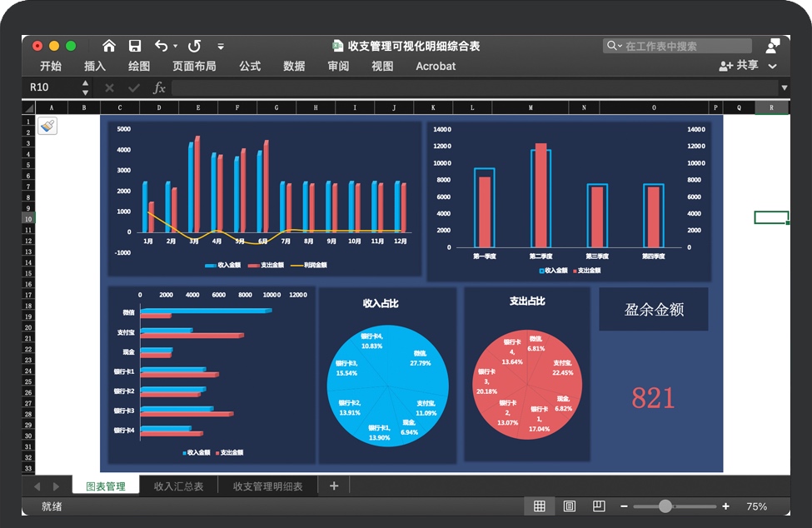Collapse the ribbon using chevron next to 共享
Screen dimensions: 812x528
[x=773, y=67]
